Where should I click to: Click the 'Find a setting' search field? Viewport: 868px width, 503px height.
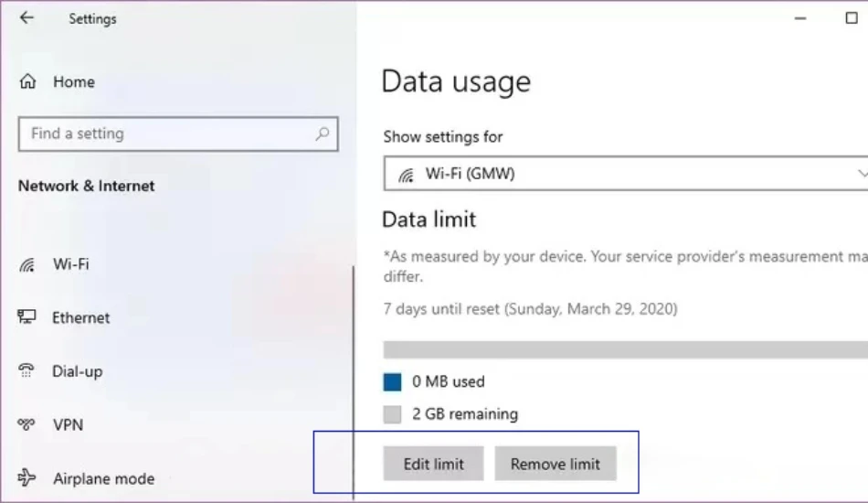pyautogui.click(x=178, y=134)
